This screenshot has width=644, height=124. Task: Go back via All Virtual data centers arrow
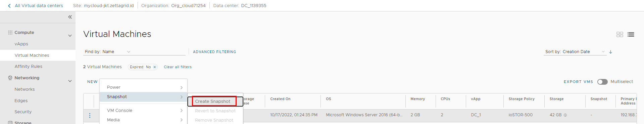pyautogui.click(x=9, y=6)
